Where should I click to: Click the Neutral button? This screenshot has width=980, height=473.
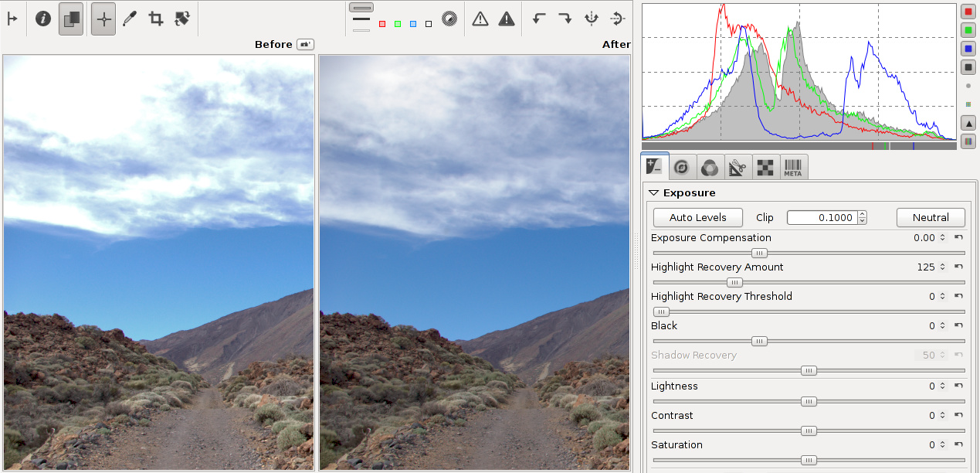click(x=931, y=218)
